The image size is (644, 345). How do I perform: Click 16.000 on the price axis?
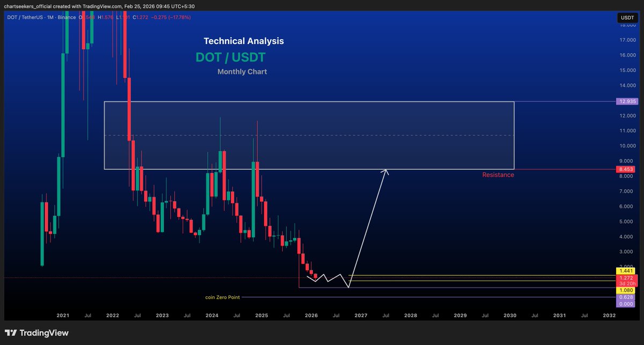tap(627, 55)
